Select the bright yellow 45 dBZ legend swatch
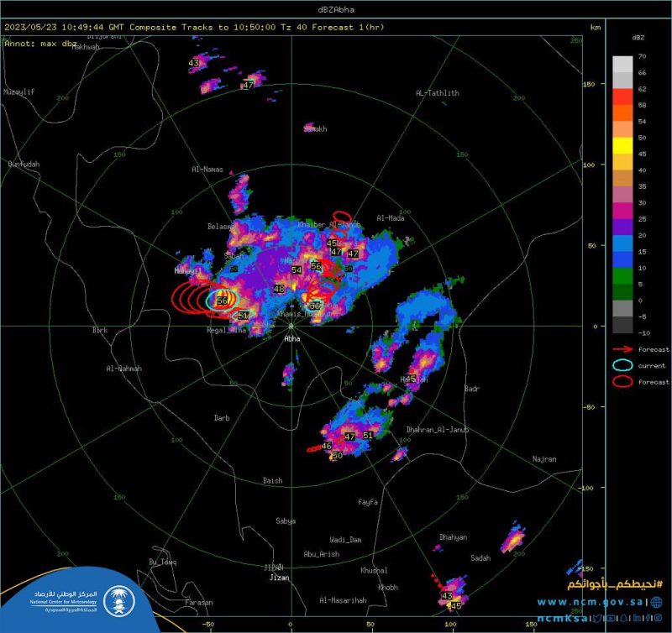 [x=622, y=145]
